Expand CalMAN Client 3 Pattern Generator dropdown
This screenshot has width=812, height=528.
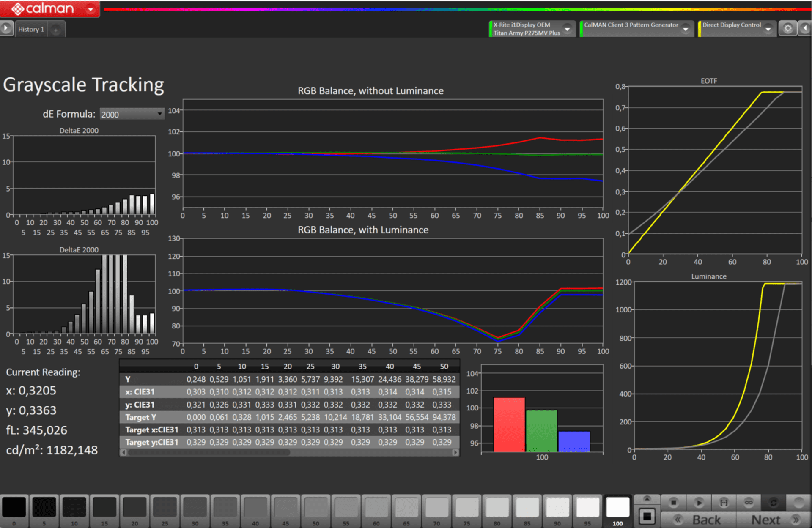(686, 29)
